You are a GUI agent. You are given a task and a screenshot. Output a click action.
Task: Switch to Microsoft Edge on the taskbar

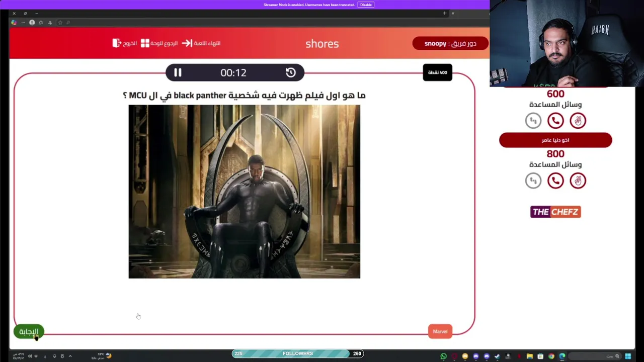(562, 356)
